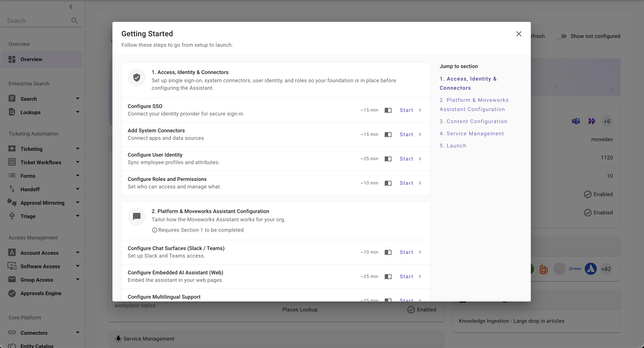The image size is (644, 348).
Task: Click the +82 connectors badge
Action: point(606,269)
